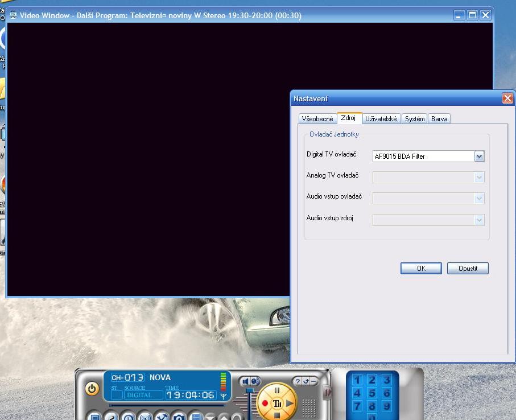
Task: Click the channel scan icon in the bottom row
Action: point(145,417)
